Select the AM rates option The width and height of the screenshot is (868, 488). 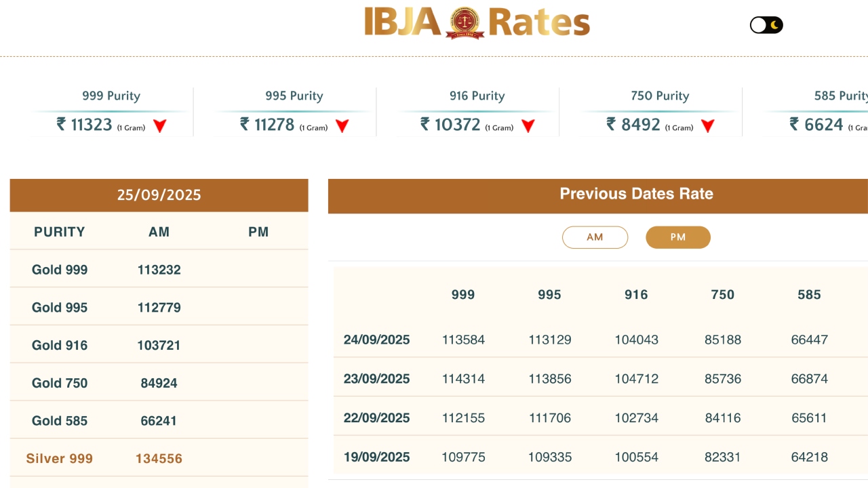(595, 237)
